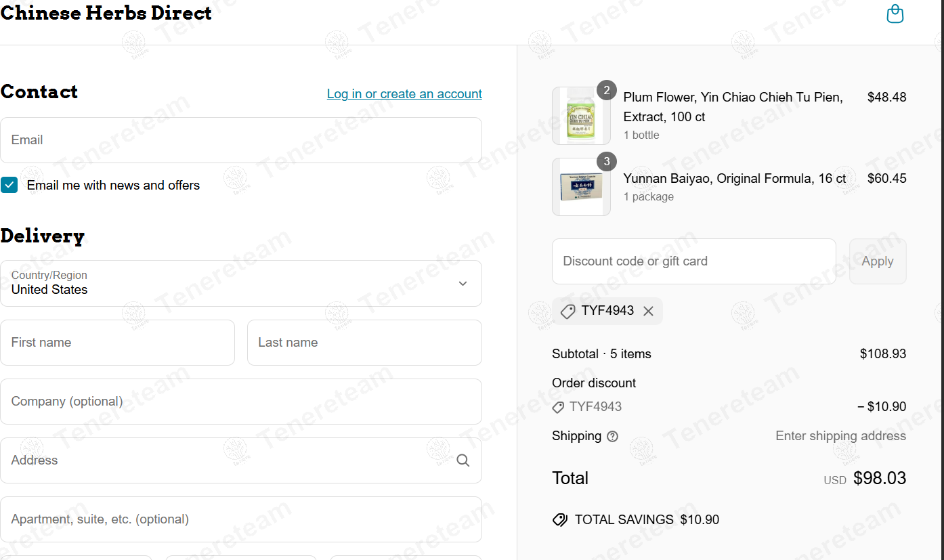
Task: Open the shopping bag cart icon
Action: (x=895, y=14)
